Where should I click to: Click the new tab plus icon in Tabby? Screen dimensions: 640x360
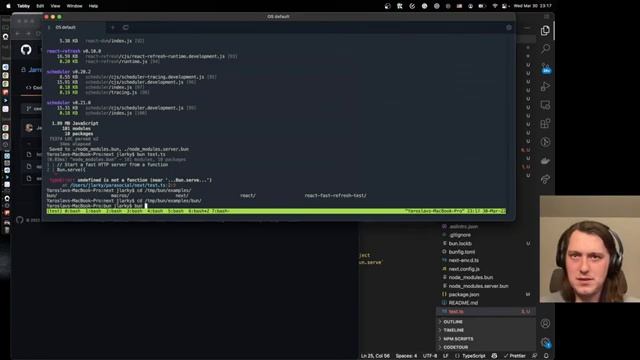113,27
